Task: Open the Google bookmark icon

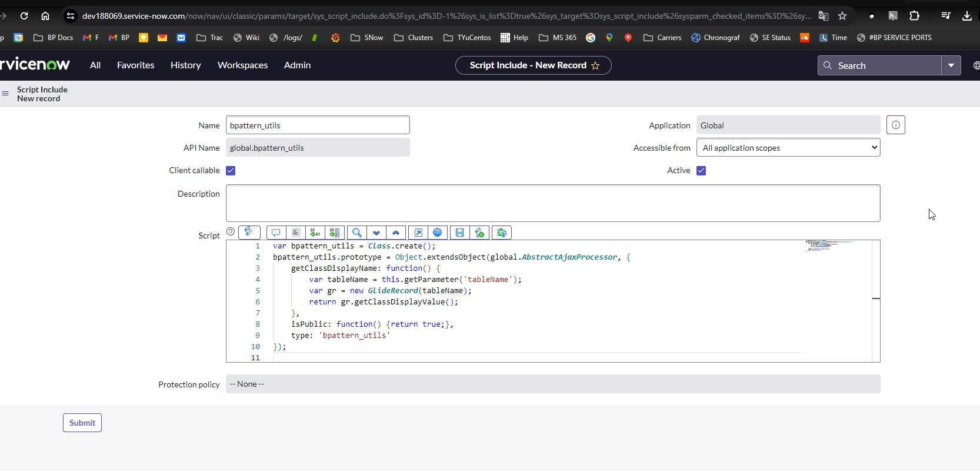Action: (591, 38)
